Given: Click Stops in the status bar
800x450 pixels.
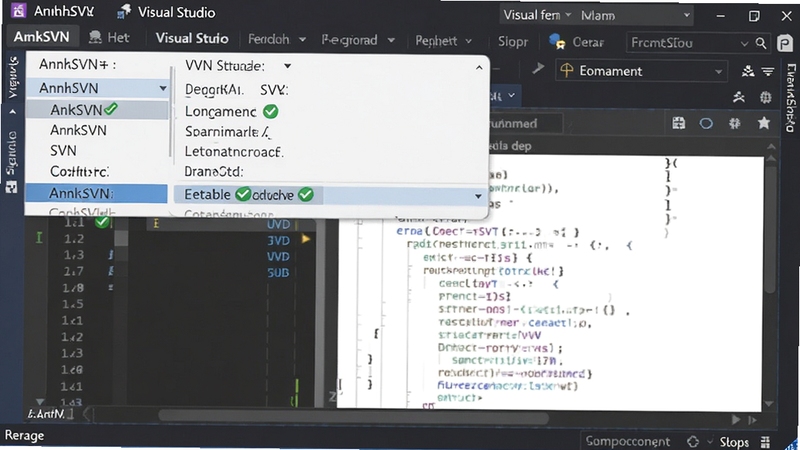Looking at the screenshot, I should point(734,442).
